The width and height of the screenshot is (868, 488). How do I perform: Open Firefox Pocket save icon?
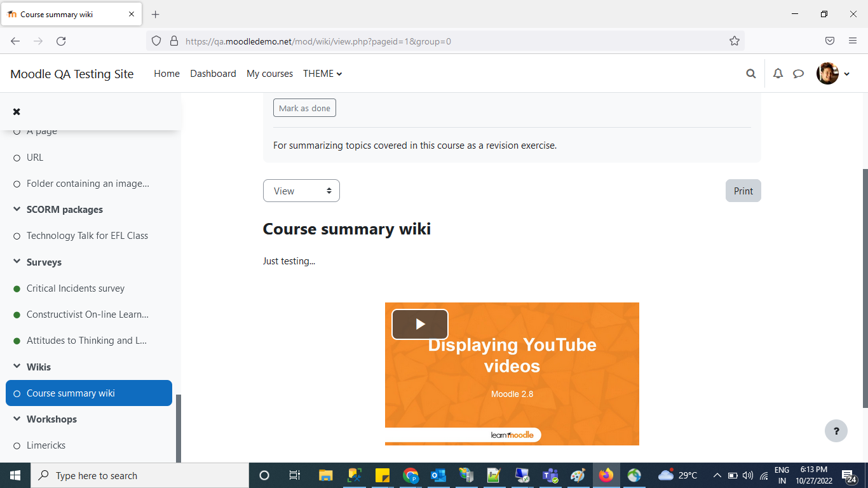[x=830, y=41]
